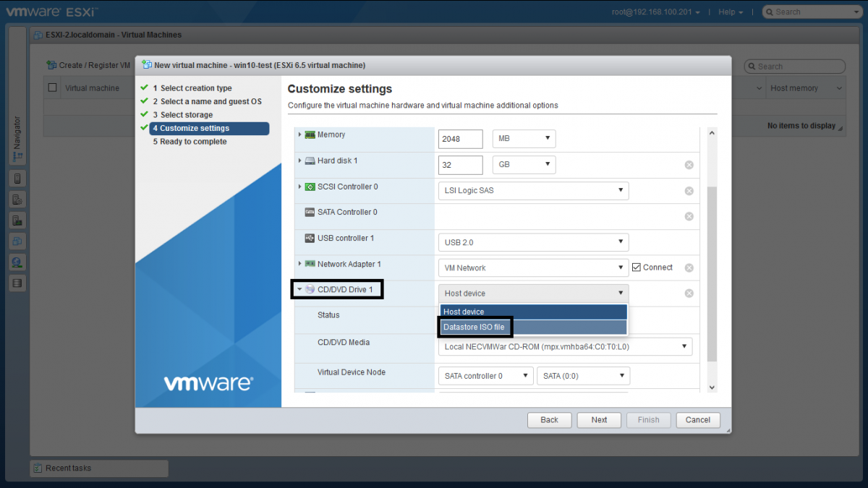Go to step 3 Select storage

coord(182,115)
